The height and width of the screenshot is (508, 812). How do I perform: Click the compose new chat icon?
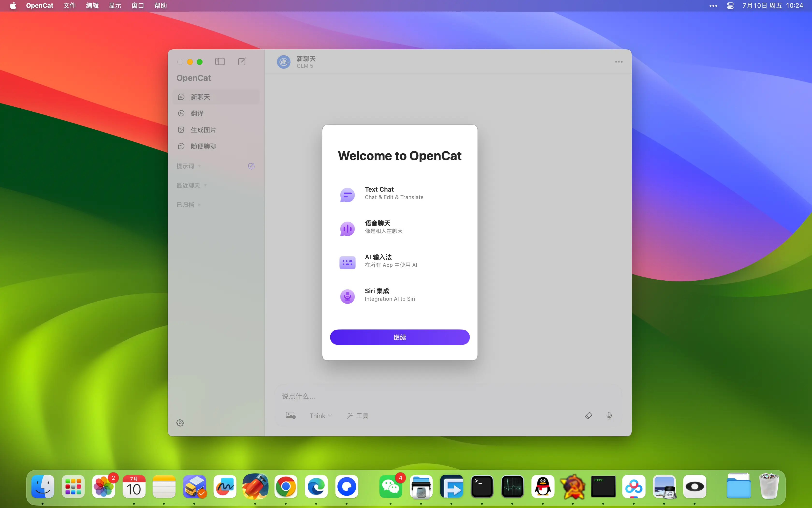pyautogui.click(x=242, y=61)
